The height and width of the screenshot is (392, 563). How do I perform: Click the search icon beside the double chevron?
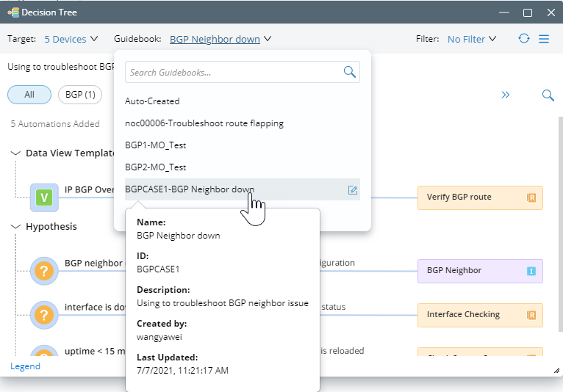coord(548,95)
